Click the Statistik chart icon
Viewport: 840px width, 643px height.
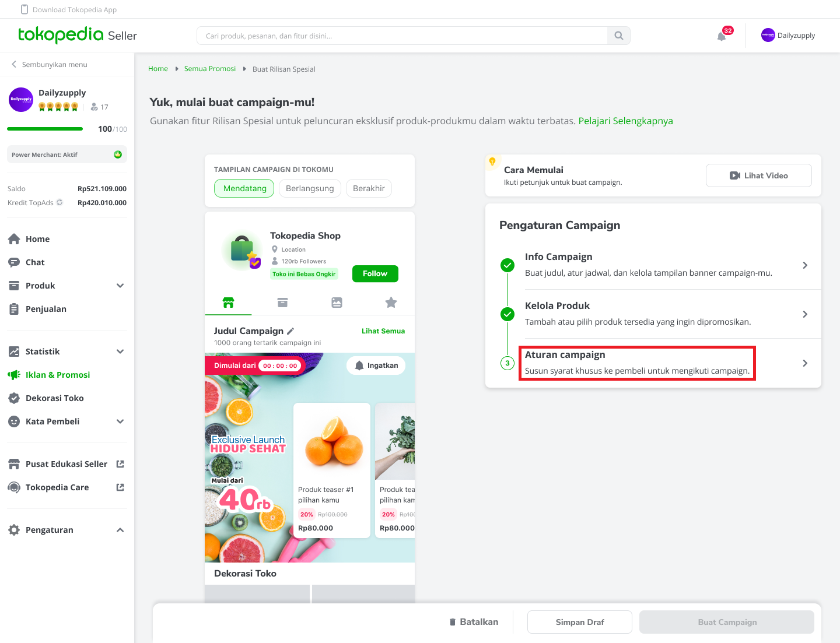pos(14,352)
